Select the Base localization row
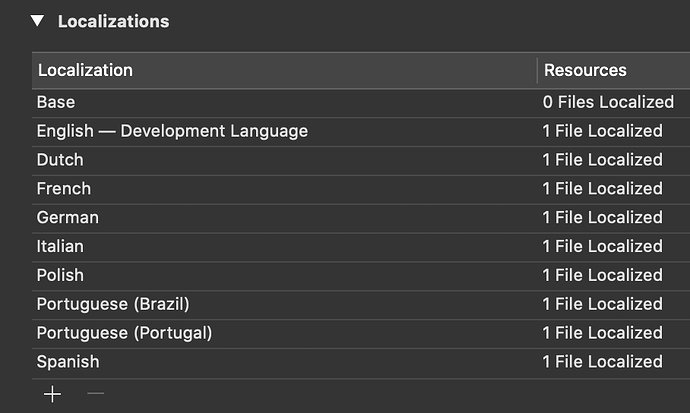The image size is (690, 413). (56, 102)
